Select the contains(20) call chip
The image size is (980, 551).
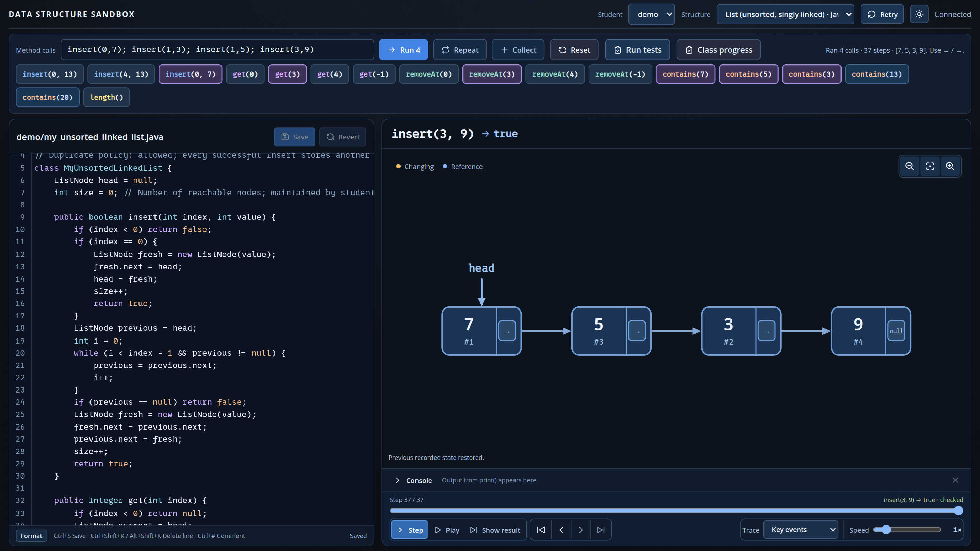click(x=48, y=97)
